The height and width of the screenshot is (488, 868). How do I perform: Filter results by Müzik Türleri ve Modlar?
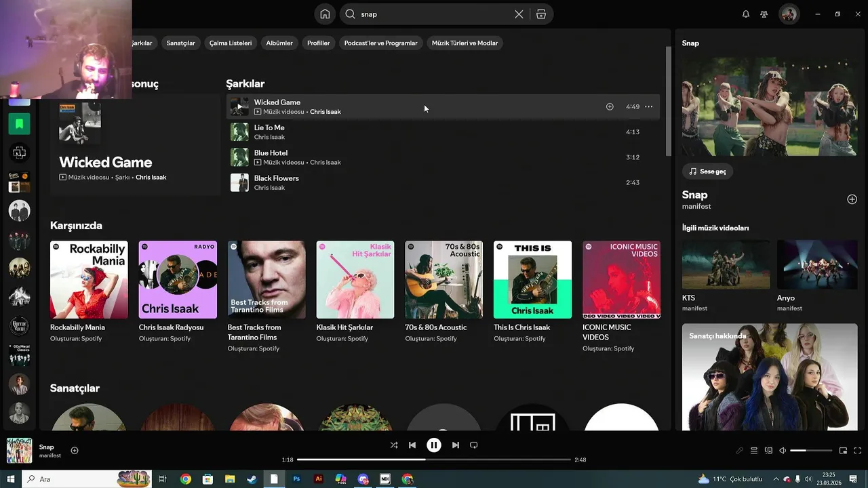click(465, 43)
